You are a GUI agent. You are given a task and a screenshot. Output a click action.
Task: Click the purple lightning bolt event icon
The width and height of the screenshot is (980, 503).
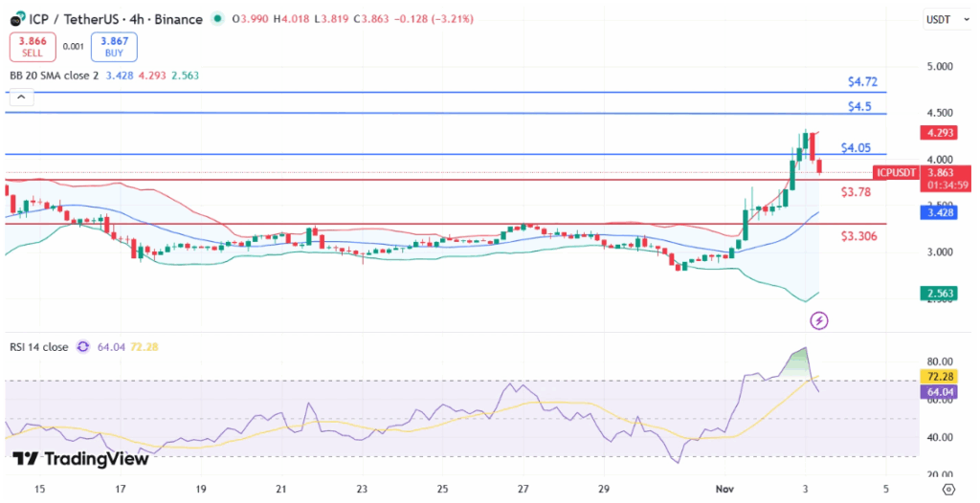[x=818, y=320]
